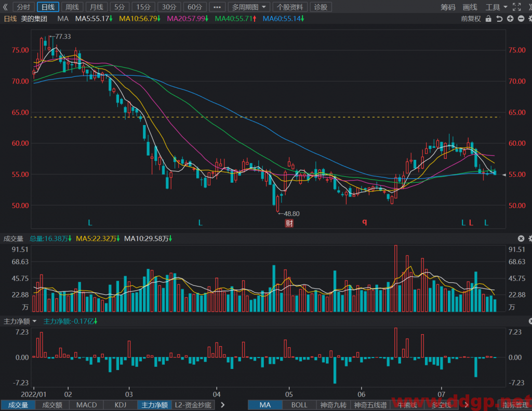Switch to 月线 monthly chart
Screen dimensions: 532x411
96,7
